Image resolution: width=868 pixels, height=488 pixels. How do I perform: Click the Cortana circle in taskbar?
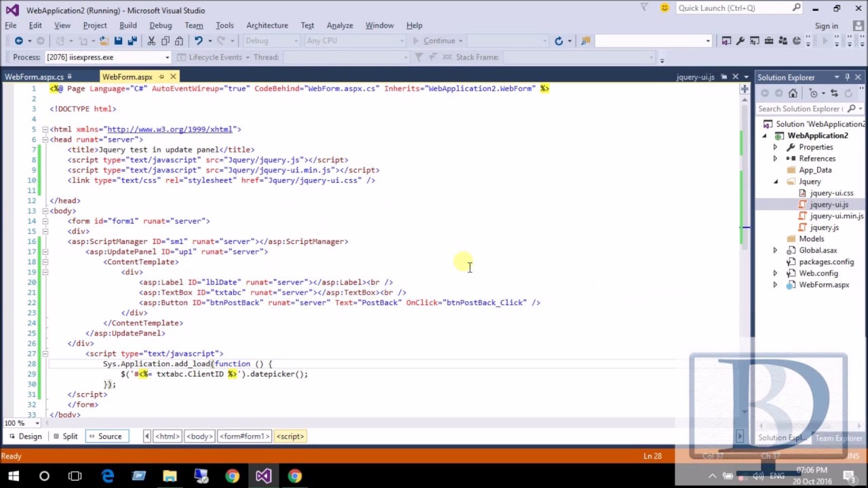(x=44, y=476)
